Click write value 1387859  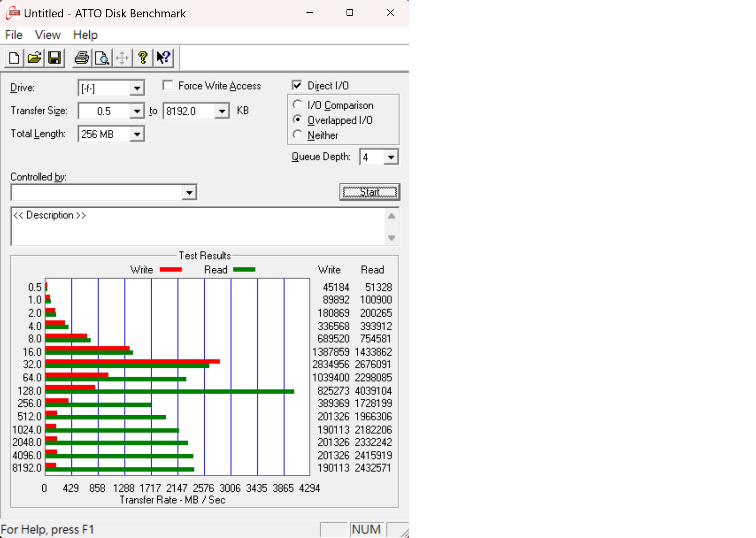point(331,352)
